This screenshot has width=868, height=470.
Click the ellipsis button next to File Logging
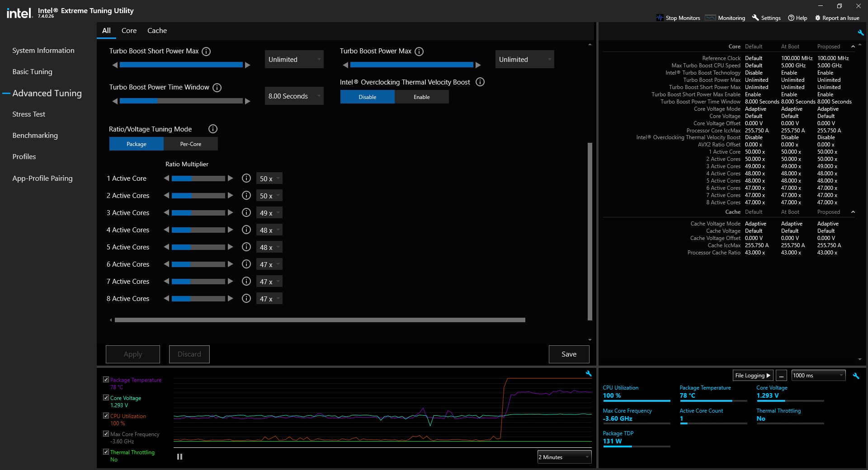pyautogui.click(x=781, y=375)
